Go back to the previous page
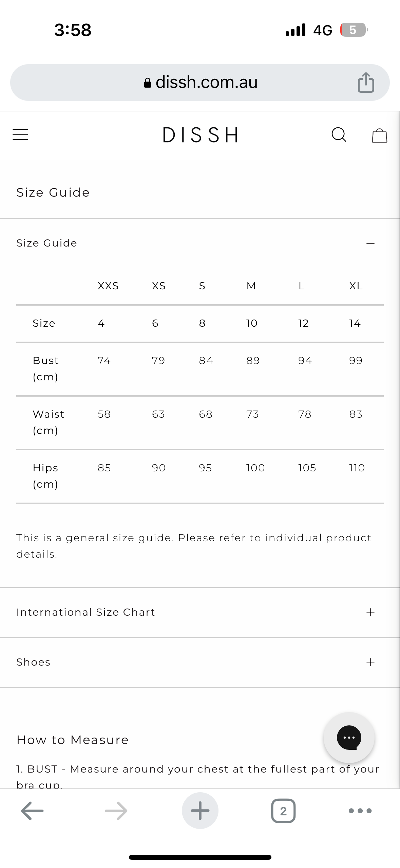This screenshot has width=400, height=868. [x=32, y=811]
